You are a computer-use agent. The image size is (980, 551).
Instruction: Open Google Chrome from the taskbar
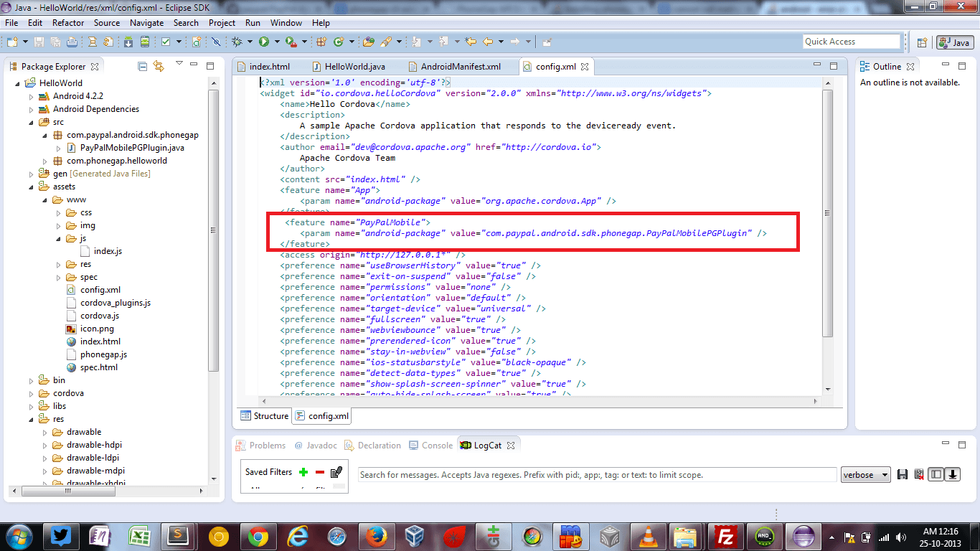click(x=258, y=537)
